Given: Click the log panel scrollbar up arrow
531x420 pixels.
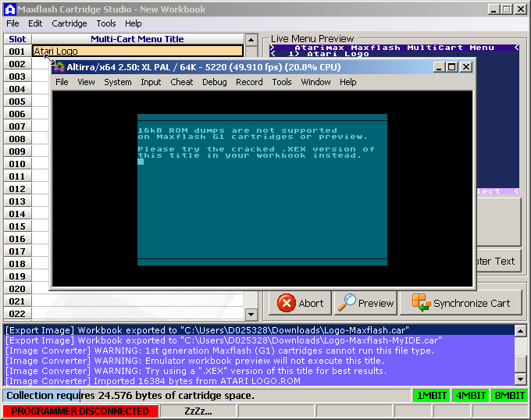Looking at the screenshot, I should [521, 330].
